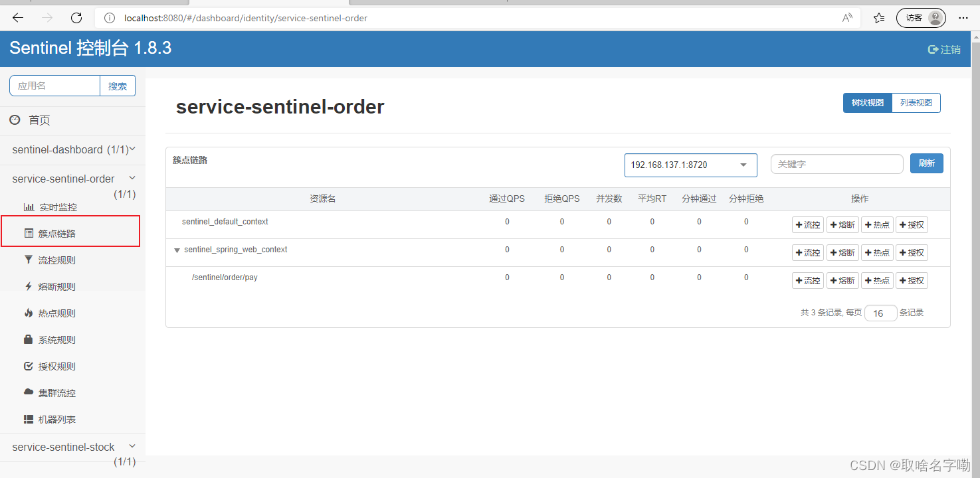Expand service-sentinel-stock app chevron
Screen dimensions: 980x478
(132, 446)
